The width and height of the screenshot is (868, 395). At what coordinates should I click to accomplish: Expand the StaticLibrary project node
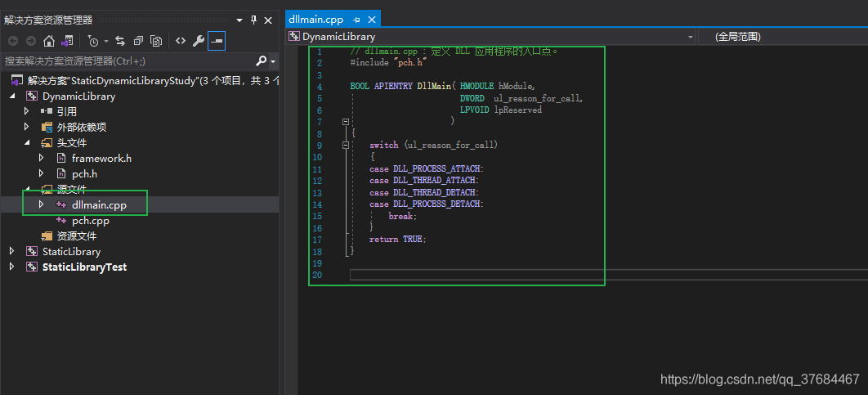(12, 251)
